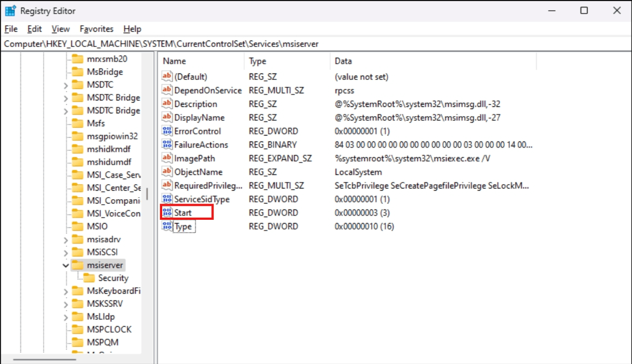Select the Msfs key in the tree
Image resolution: width=632 pixels, height=364 pixels.
(96, 123)
